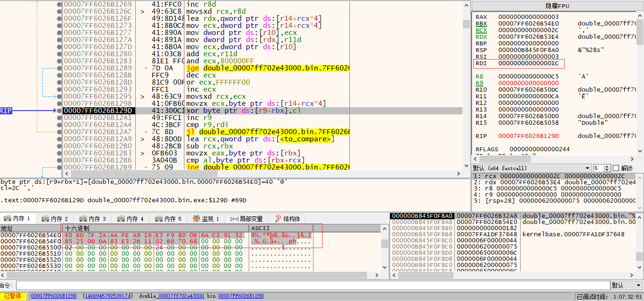
Task: Click the breakpoint dot beside 00007FF6026B1289
Action: [59, 68]
